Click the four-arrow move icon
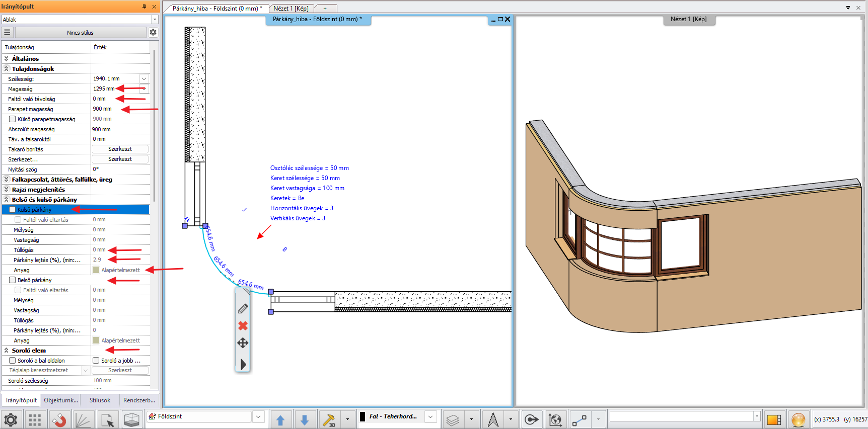 [243, 343]
